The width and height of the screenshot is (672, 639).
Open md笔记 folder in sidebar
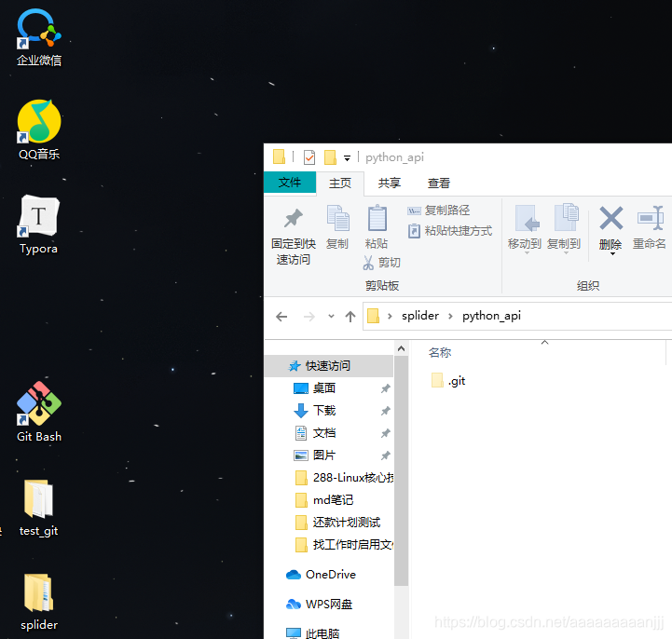pyautogui.click(x=324, y=499)
